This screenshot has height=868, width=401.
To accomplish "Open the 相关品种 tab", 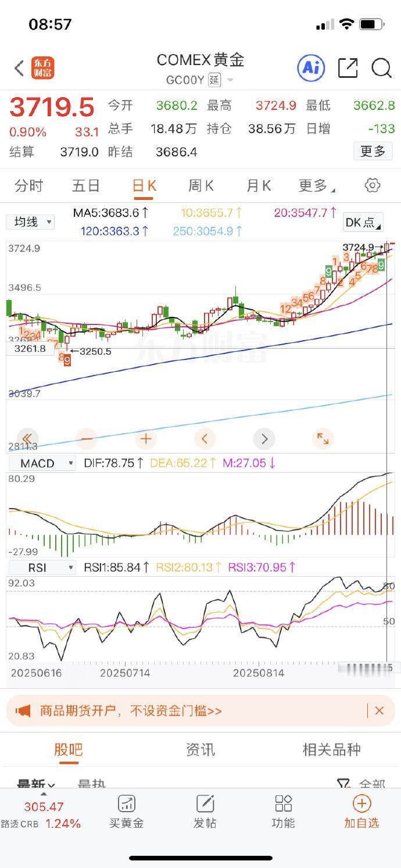I will 332,749.
